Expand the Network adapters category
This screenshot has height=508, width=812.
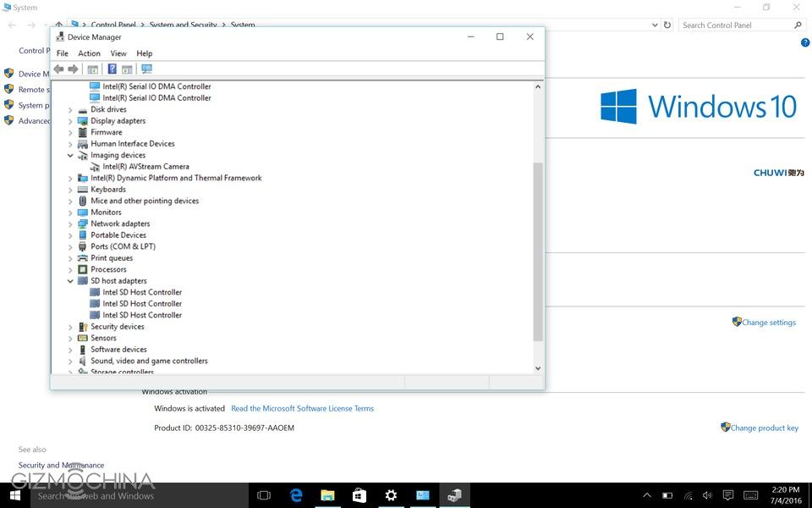70,224
